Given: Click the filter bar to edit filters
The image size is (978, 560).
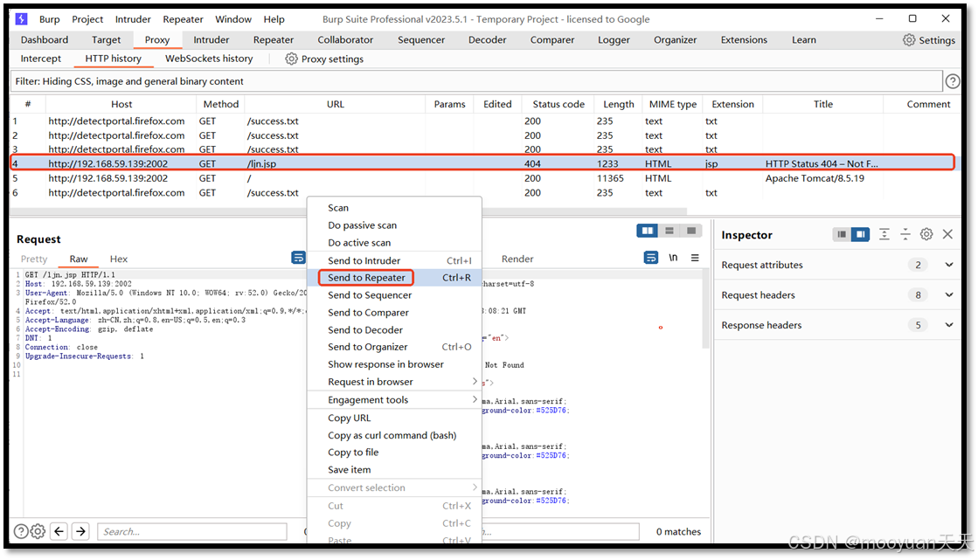Looking at the screenshot, I should pyautogui.click(x=476, y=81).
